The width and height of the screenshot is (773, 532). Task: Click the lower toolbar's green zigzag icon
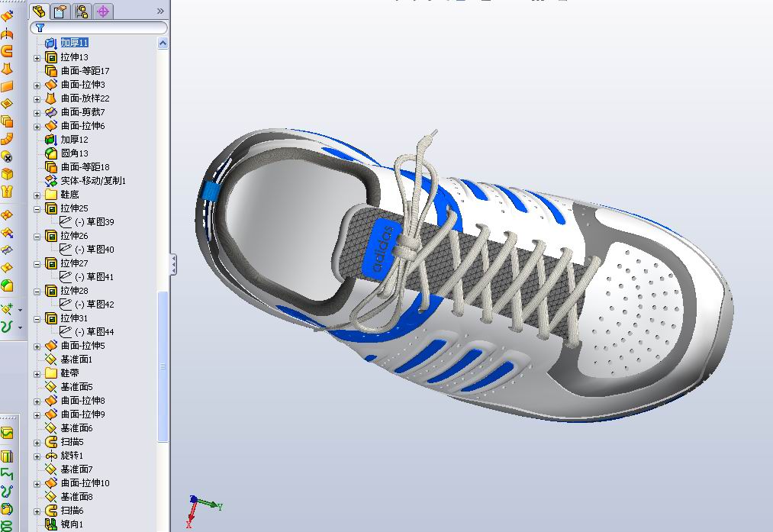click(7, 474)
